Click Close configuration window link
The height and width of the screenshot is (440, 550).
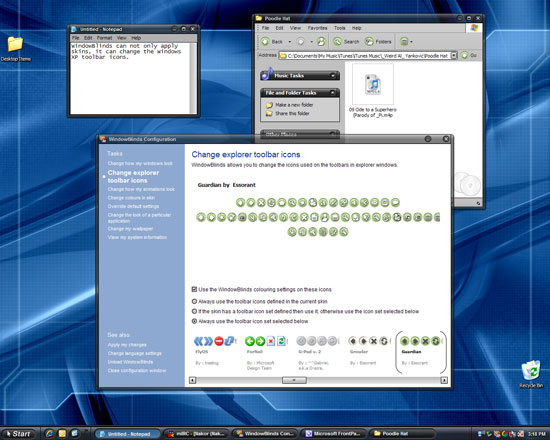(137, 371)
